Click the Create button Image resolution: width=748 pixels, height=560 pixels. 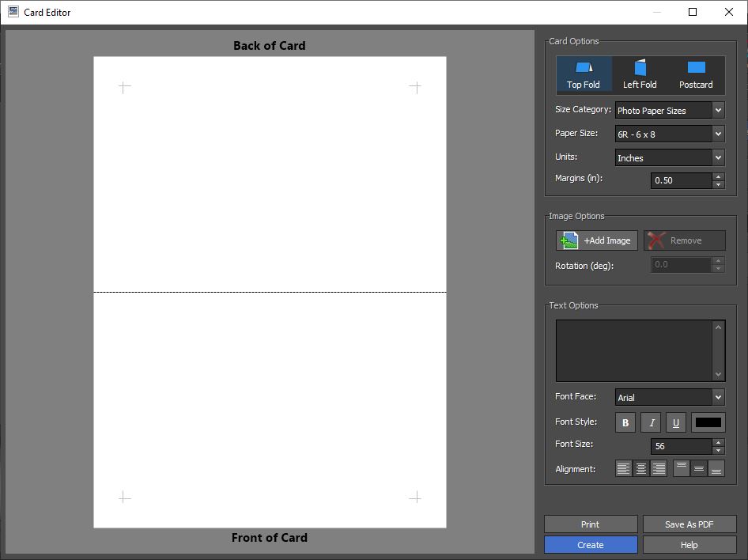pyautogui.click(x=591, y=545)
